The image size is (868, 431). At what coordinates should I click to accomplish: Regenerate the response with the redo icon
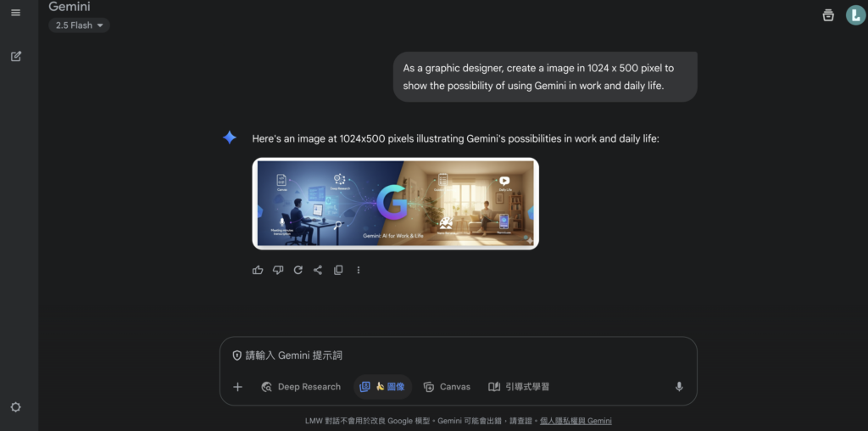tap(298, 270)
